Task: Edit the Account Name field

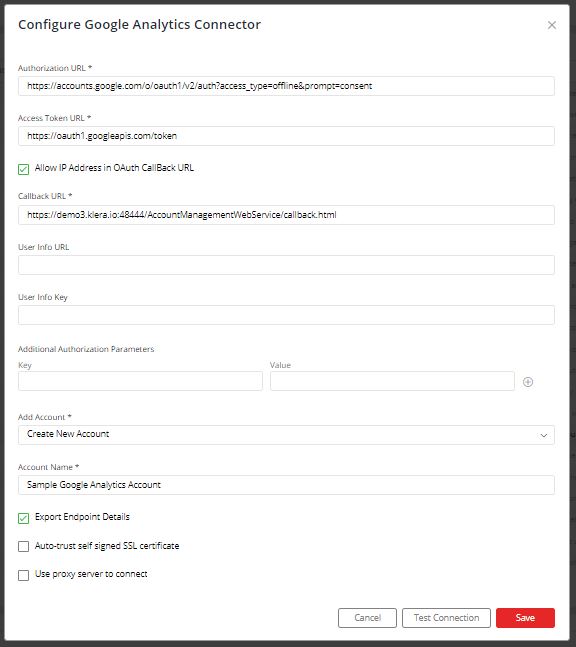Action: point(286,485)
